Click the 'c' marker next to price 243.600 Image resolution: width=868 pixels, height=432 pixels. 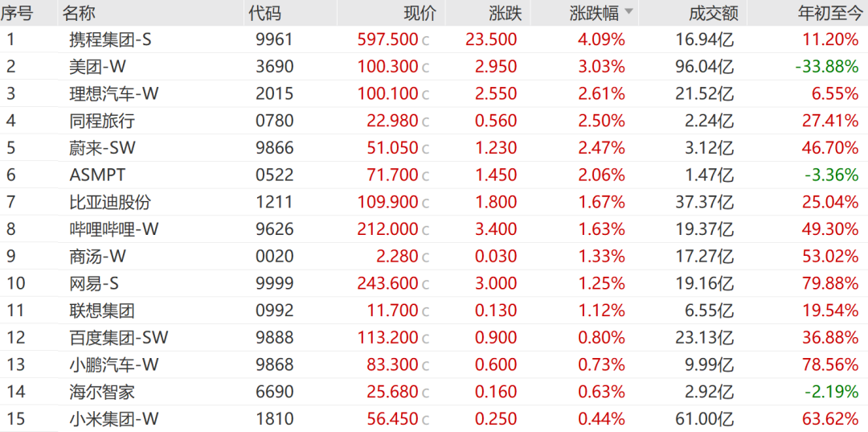coord(426,284)
